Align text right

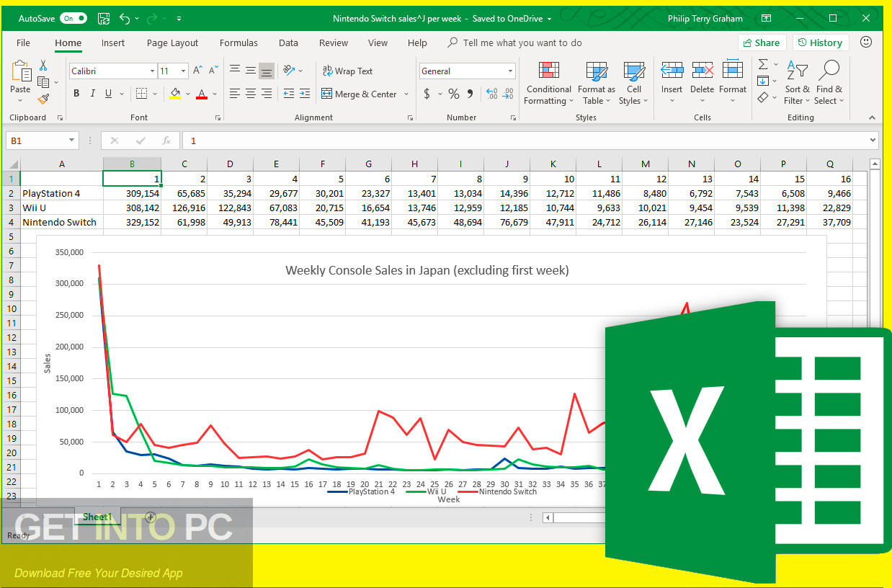coord(267,94)
